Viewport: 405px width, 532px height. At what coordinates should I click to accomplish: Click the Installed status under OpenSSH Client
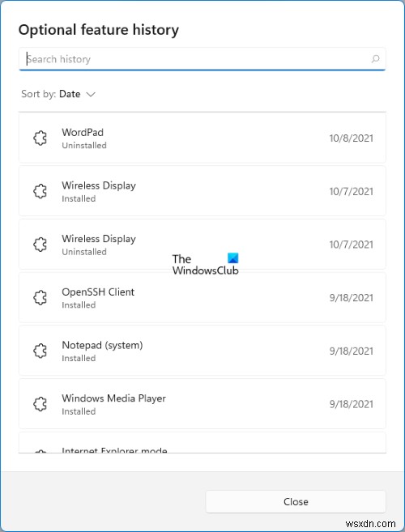pos(79,304)
